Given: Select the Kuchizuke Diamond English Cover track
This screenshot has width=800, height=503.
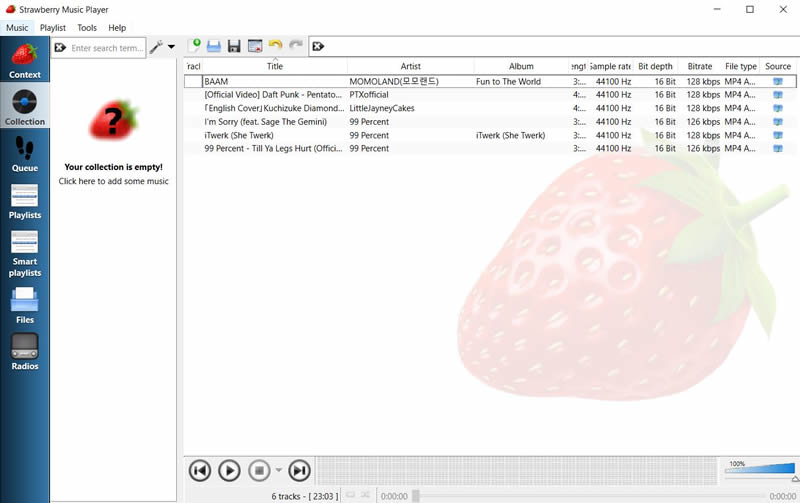Looking at the screenshot, I should 273,108.
